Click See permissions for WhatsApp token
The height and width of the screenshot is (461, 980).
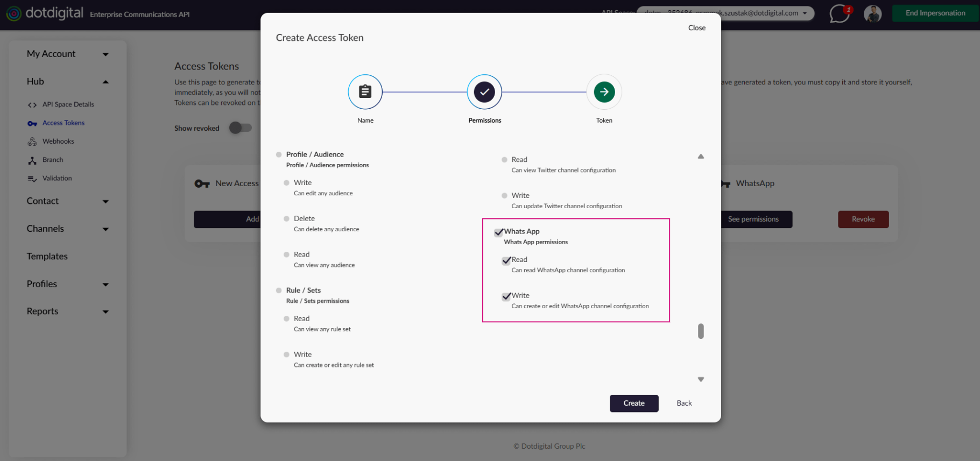753,219
